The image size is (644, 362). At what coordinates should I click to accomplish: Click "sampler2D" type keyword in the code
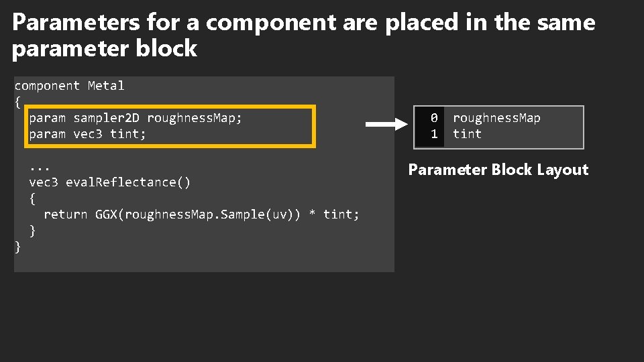pos(106,118)
